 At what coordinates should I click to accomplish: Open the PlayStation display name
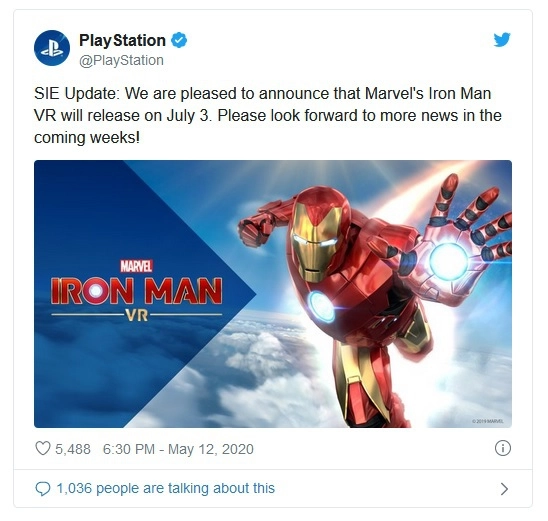[x=122, y=41]
